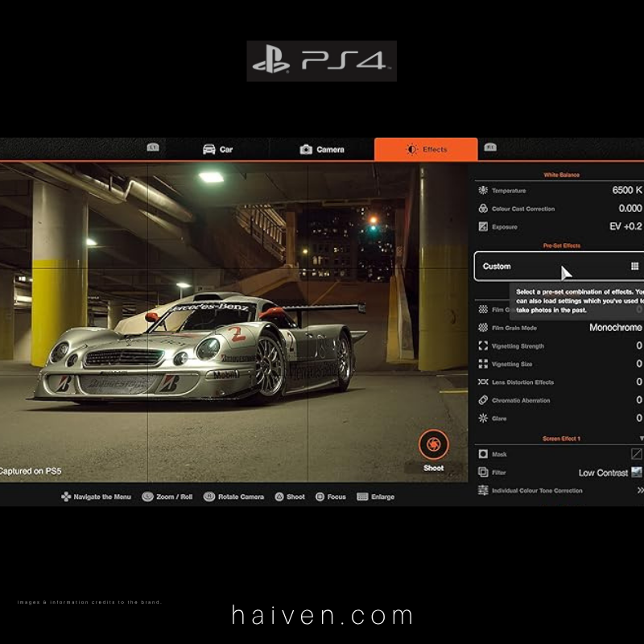This screenshot has height=644, width=644.
Task: Open the Exposure adjustment icon
Action: (482, 227)
